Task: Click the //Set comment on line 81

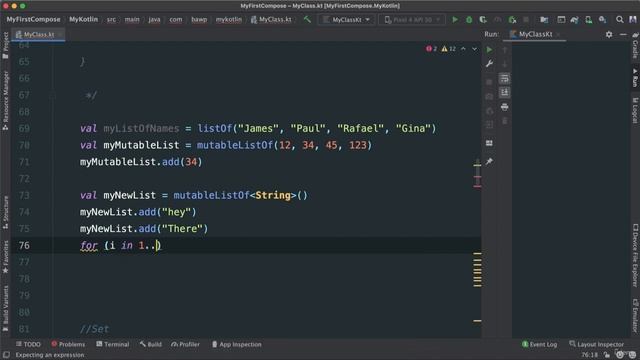Action: [94, 329]
